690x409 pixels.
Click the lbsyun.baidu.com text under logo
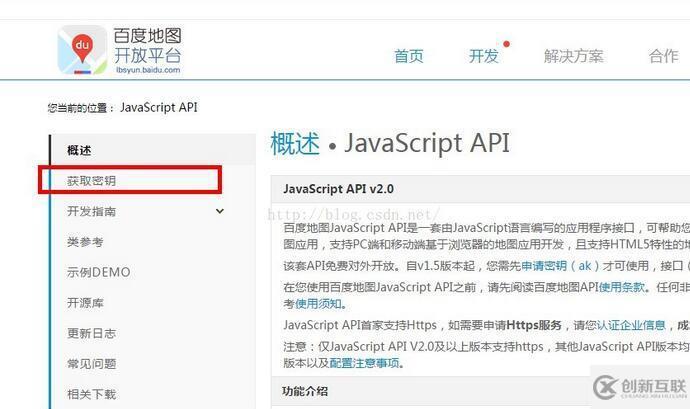[x=148, y=70]
